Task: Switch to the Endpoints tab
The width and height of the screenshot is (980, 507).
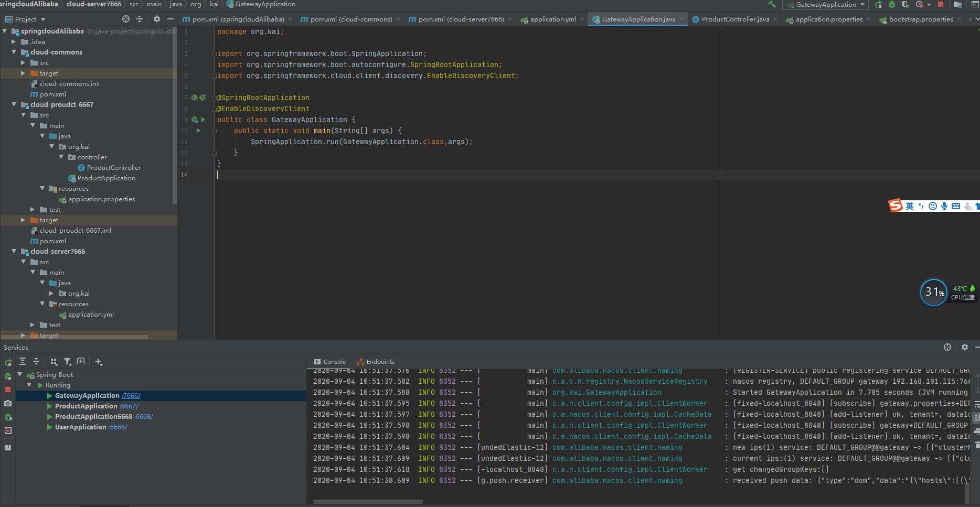Action: pyautogui.click(x=376, y=362)
